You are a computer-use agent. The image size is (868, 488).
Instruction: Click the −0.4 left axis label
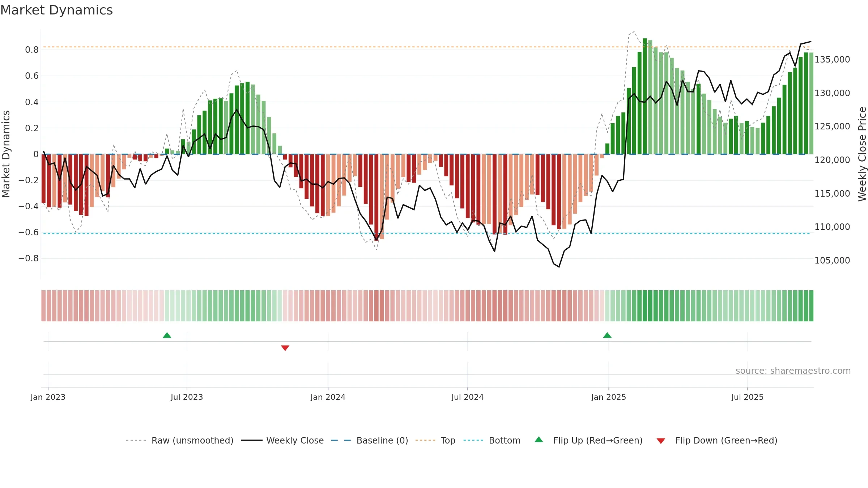[28, 206]
